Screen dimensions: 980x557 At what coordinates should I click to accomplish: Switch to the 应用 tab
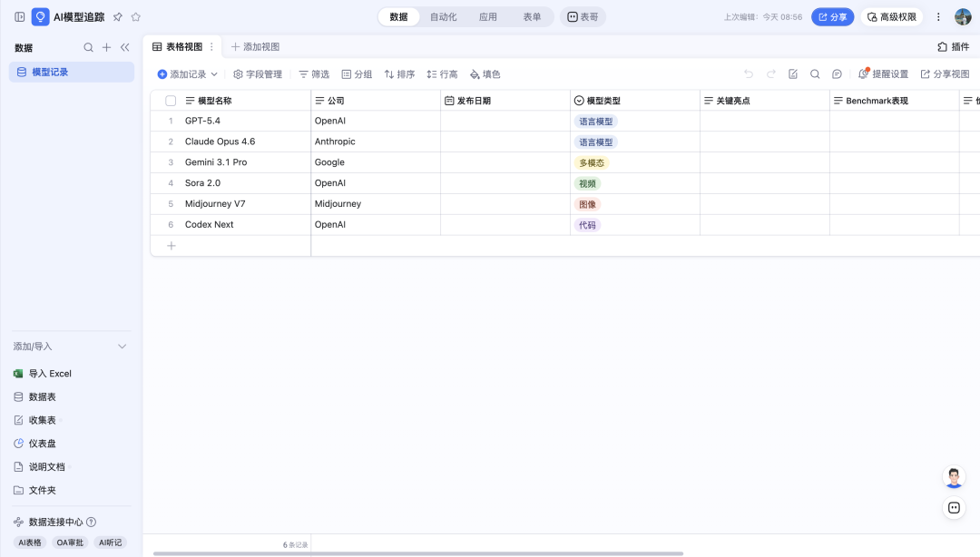point(487,17)
